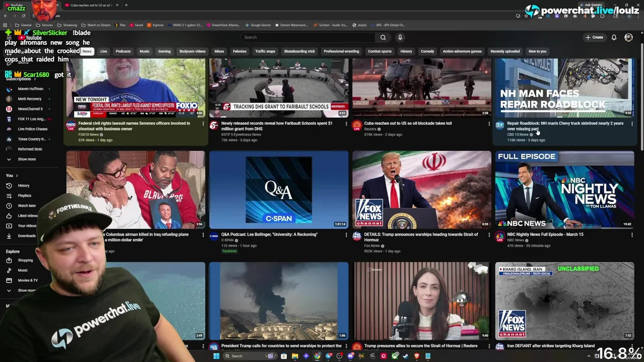Open more options for Faribault Schools video
The image size is (644, 362).
346,124
